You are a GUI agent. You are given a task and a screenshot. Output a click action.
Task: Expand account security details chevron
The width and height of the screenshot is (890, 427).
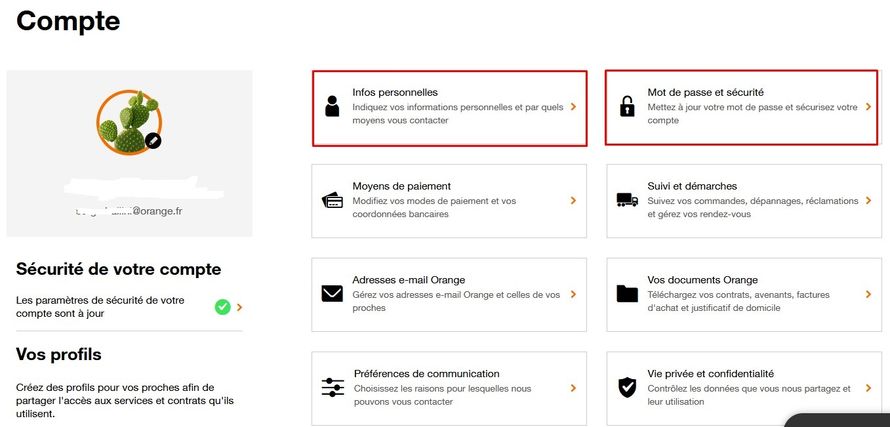(x=240, y=307)
